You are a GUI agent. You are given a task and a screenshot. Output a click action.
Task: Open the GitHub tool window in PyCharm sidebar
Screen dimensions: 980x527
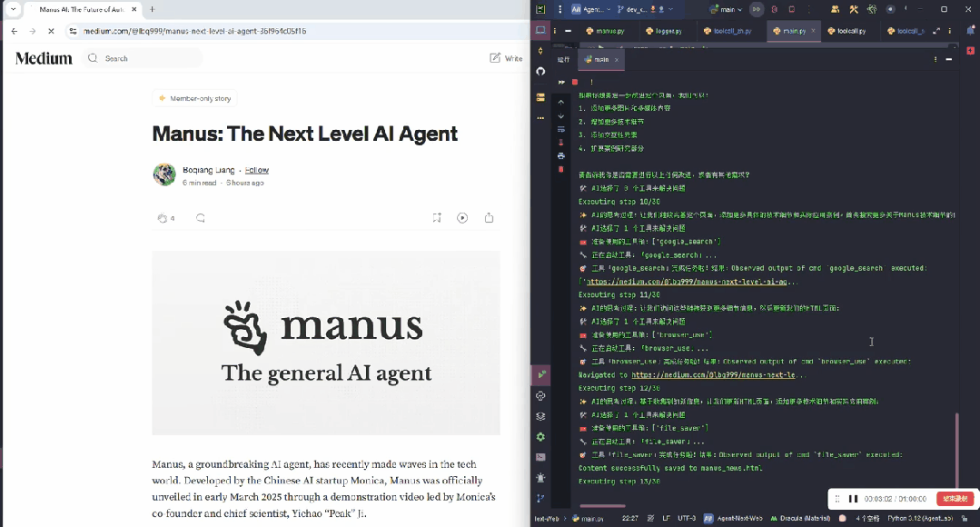pyautogui.click(x=540, y=71)
